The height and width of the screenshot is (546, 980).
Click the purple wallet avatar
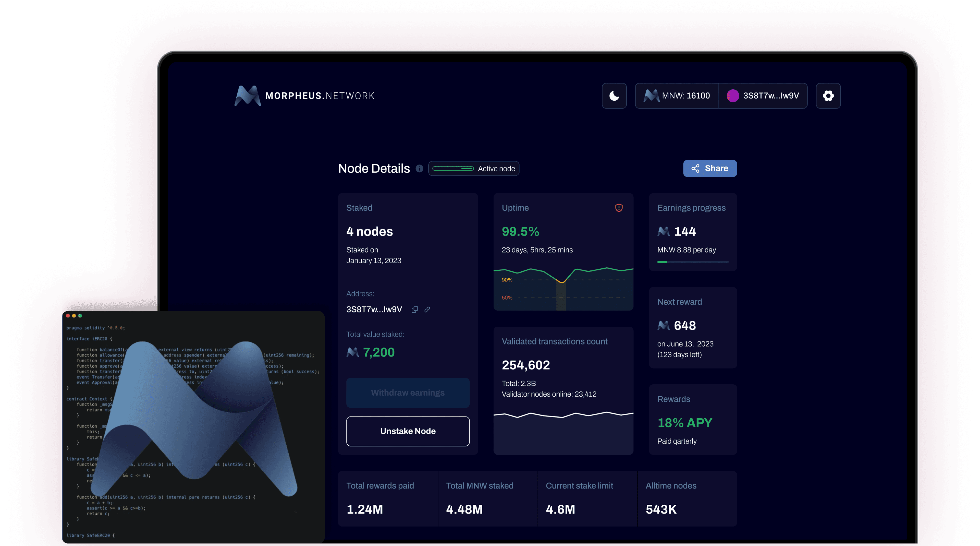tap(733, 96)
